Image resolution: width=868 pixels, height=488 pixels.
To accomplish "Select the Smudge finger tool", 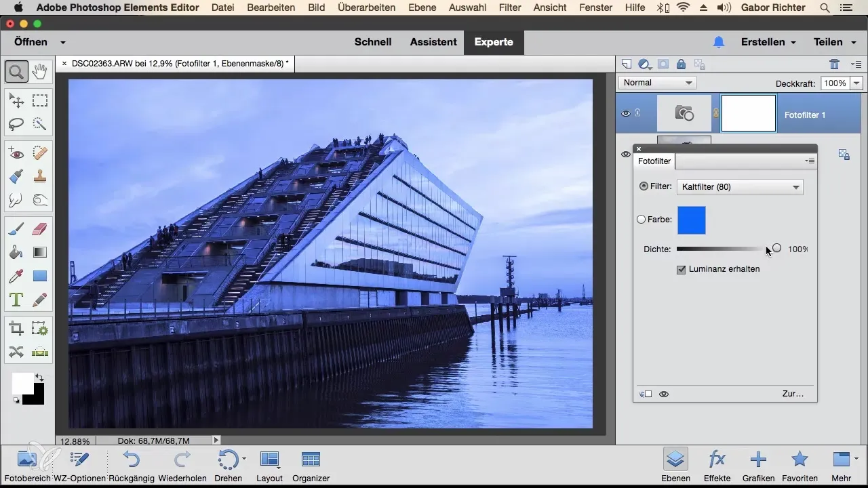I will pos(16,200).
